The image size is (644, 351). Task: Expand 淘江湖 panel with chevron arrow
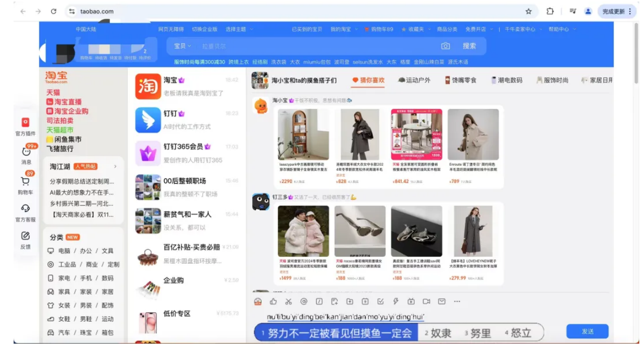click(115, 166)
